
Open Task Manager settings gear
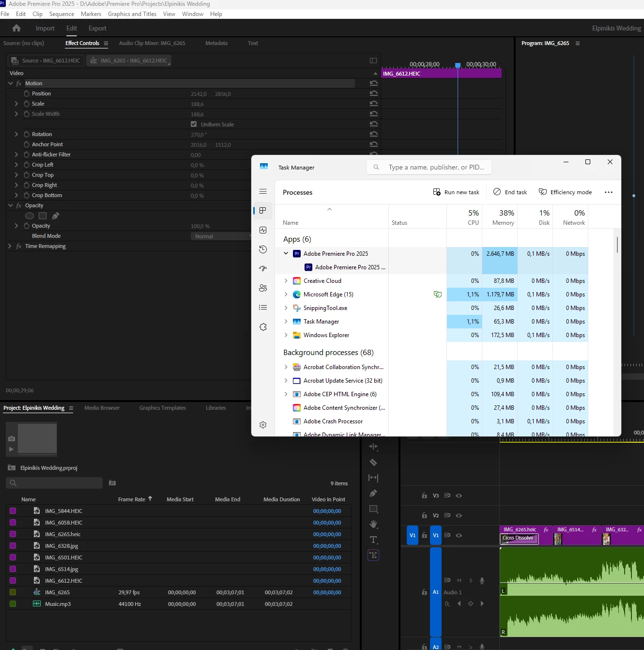263,425
